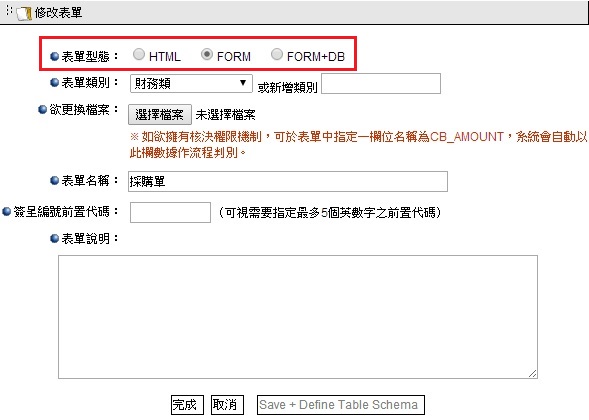Select the HTML form type radio button
This screenshot has height=420, width=589.
tap(139, 54)
